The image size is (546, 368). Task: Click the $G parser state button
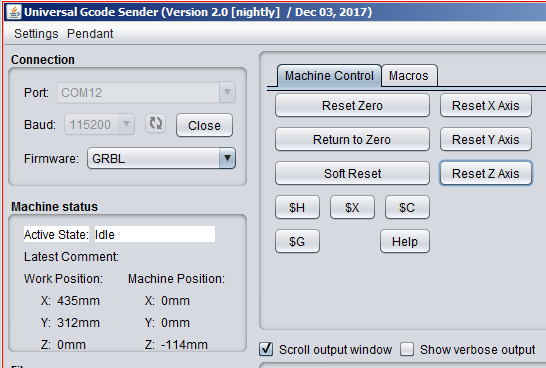click(297, 241)
